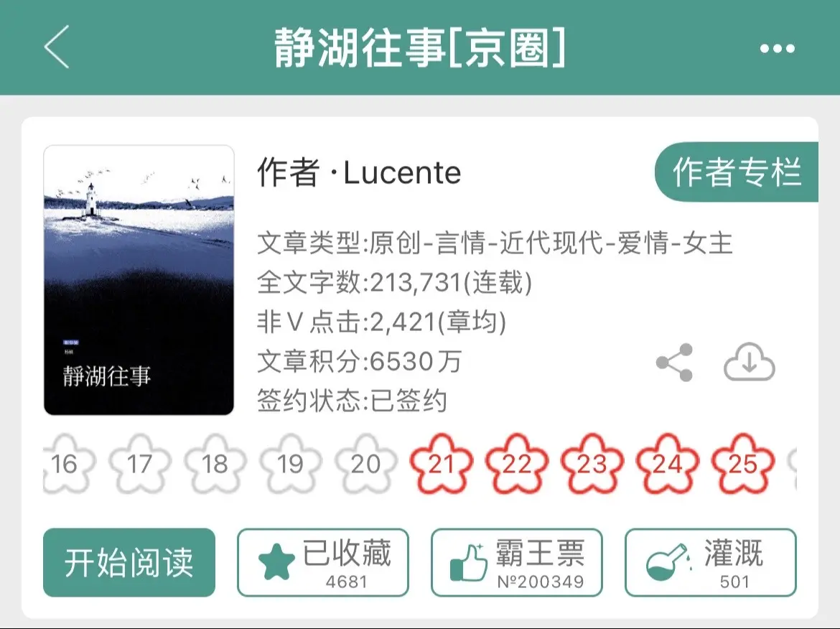Image resolution: width=840 pixels, height=629 pixels.
Task: Open the 静湖往事 book cover thumbnail
Action: click(x=139, y=279)
